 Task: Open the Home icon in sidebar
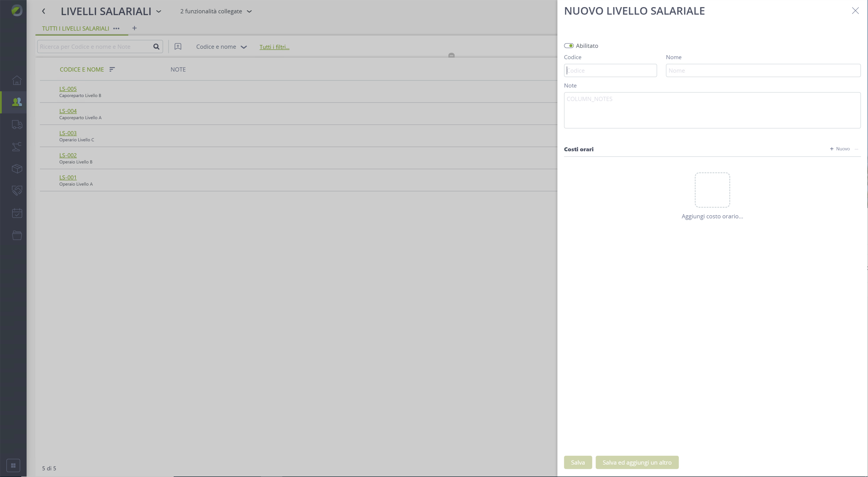click(x=17, y=81)
